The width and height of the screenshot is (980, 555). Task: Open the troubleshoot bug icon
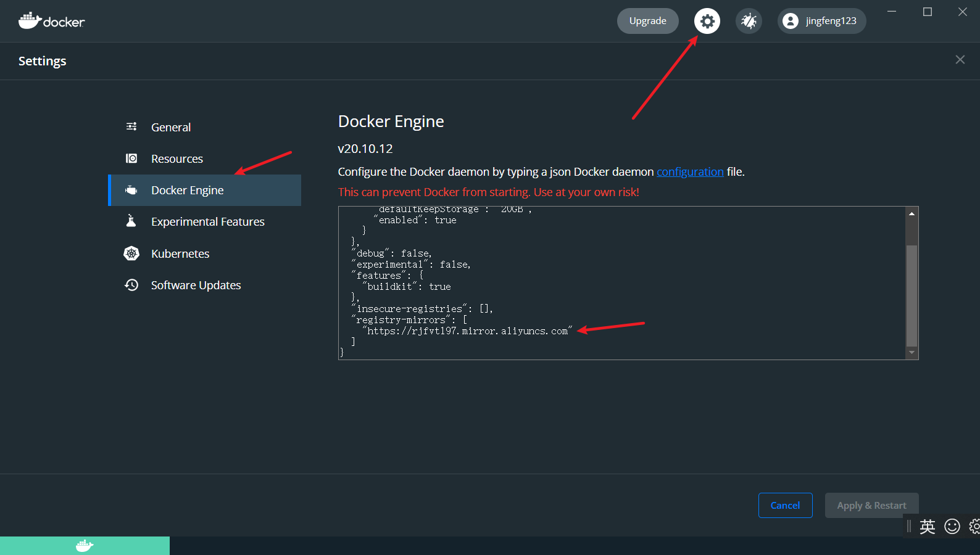(749, 21)
